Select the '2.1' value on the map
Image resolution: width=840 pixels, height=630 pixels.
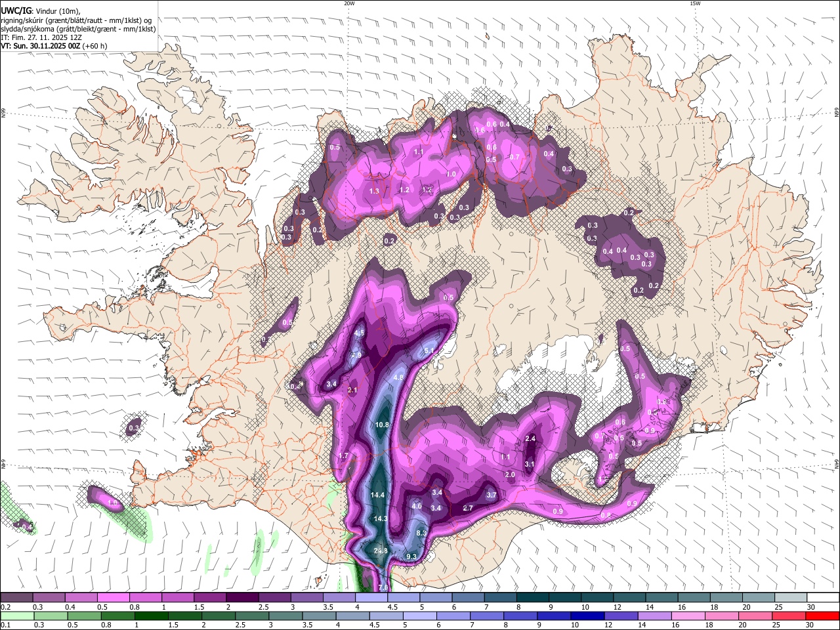click(352, 390)
